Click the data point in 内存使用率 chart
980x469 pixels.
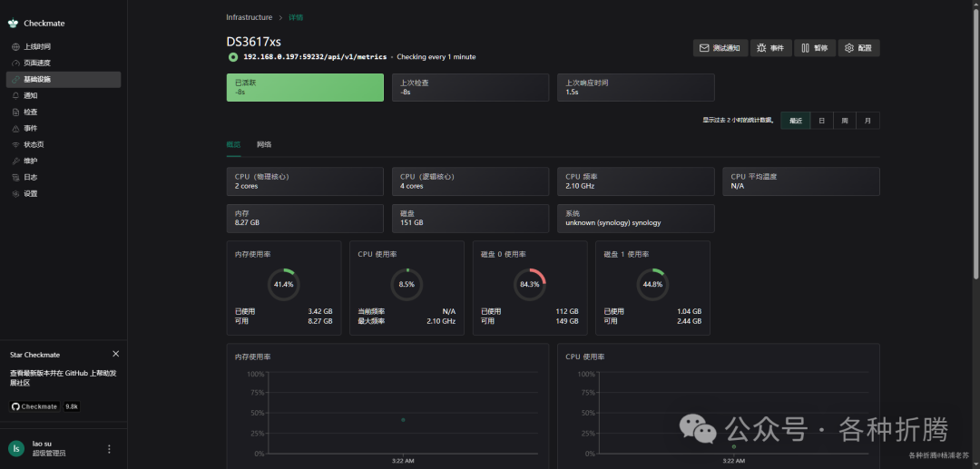403,420
